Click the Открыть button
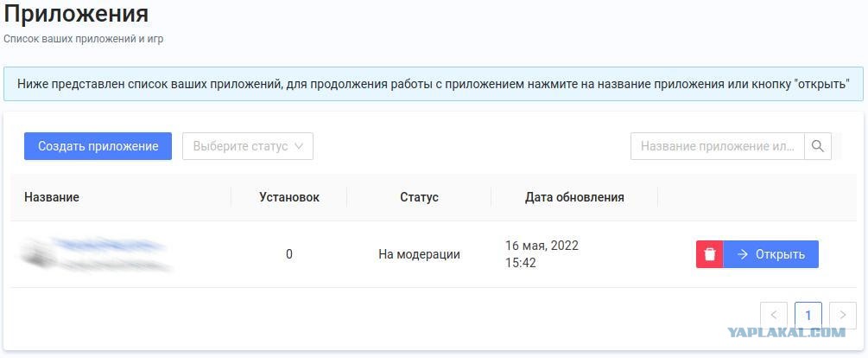The height and width of the screenshot is (358, 868). point(770,254)
